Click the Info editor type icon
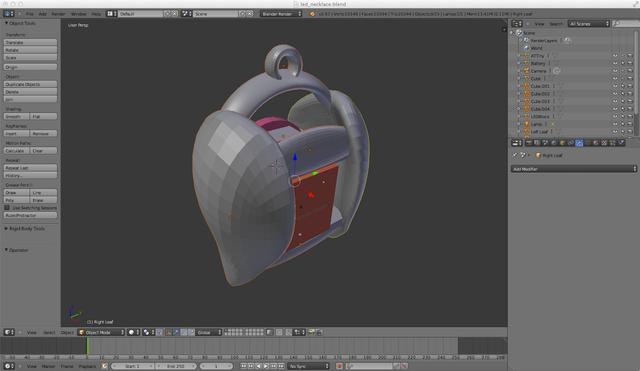 click(9, 14)
